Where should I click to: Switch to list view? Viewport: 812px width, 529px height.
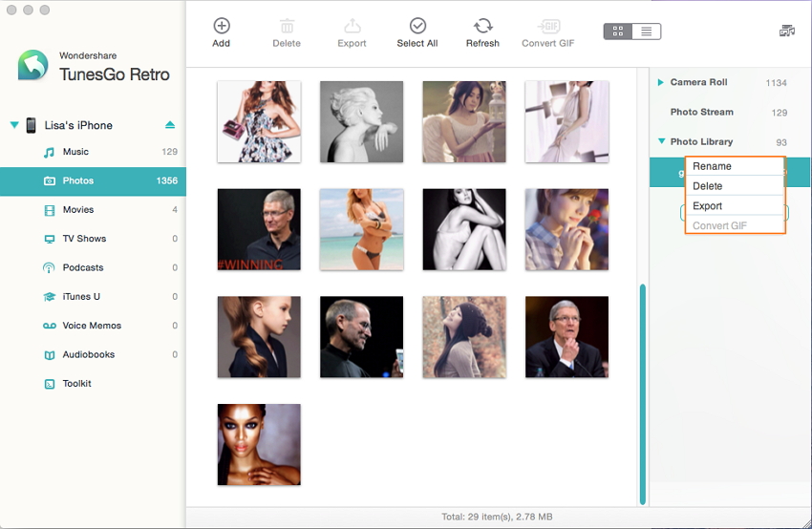[646, 32]
